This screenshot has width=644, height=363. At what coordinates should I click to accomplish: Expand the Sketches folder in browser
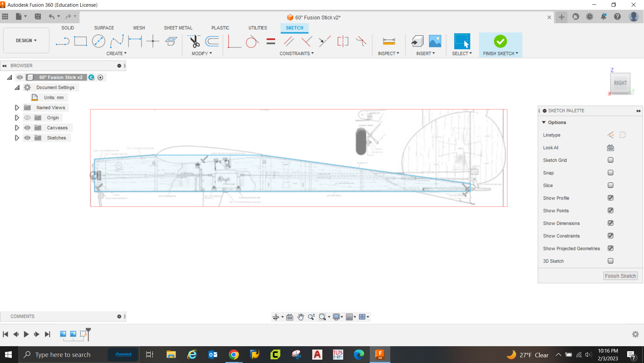[x=17, y=138]
